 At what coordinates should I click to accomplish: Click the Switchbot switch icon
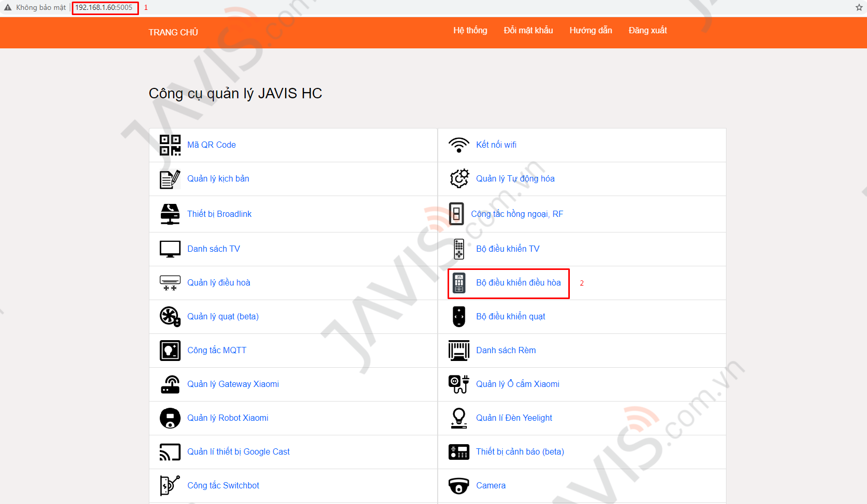pos(170,485)
